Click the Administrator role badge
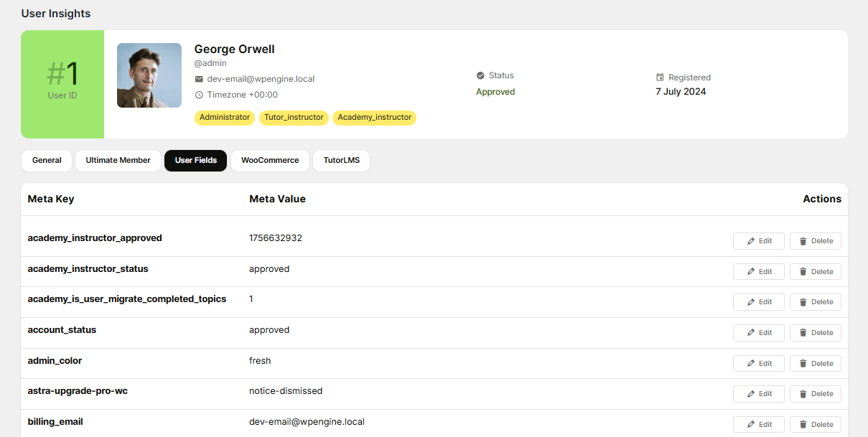Screen dimensions: 868x437 pyautogui.click(x=225, y=118)
